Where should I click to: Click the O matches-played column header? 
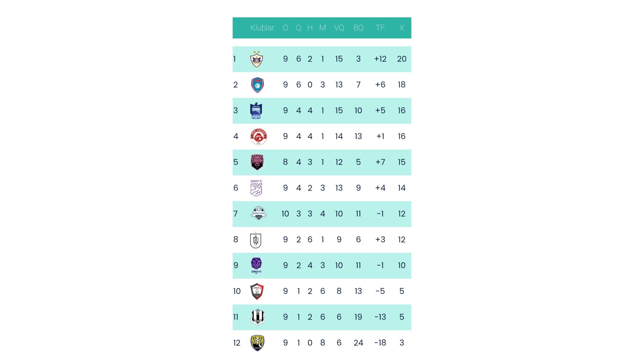point(285,28)
